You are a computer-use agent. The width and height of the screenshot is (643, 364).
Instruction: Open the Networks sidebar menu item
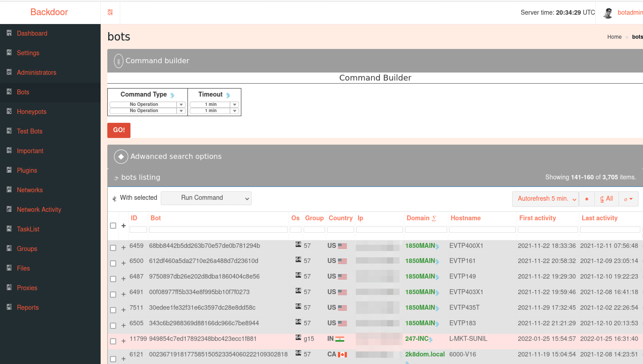tap(50, 190)
